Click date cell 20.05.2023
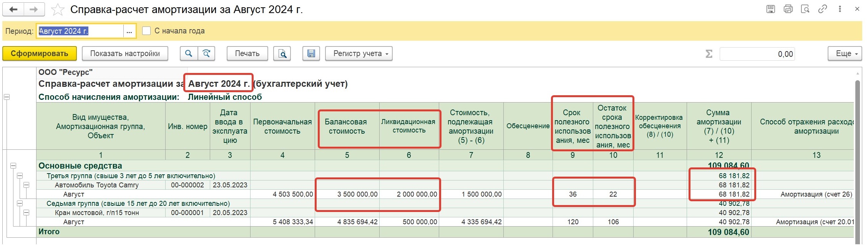Screen dimensions: 868x245 click(230, 213)
